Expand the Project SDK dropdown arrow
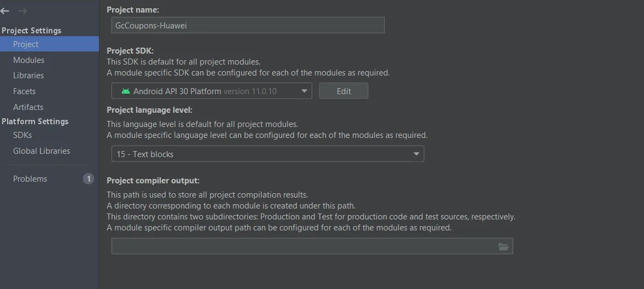 (305, 91)
